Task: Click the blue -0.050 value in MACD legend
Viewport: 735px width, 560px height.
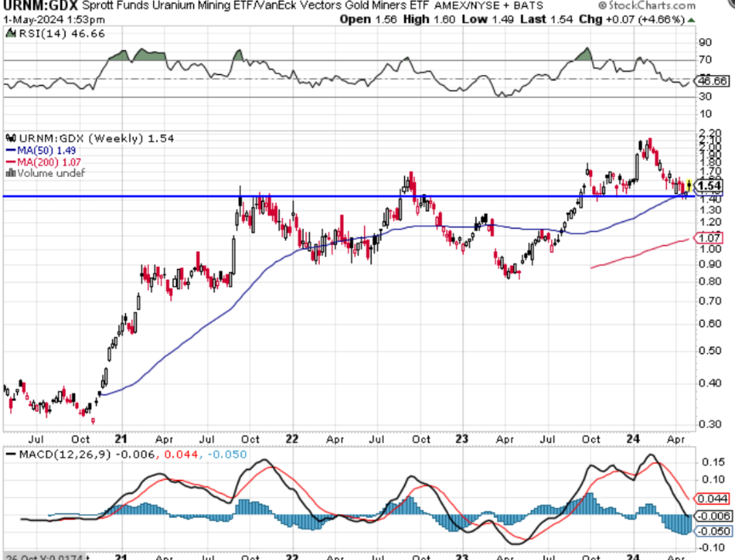Action: click(226, 454)
